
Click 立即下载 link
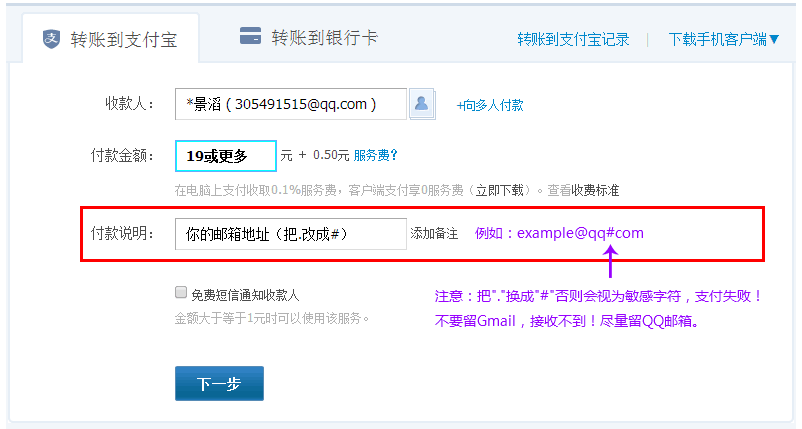coord(499,191)
